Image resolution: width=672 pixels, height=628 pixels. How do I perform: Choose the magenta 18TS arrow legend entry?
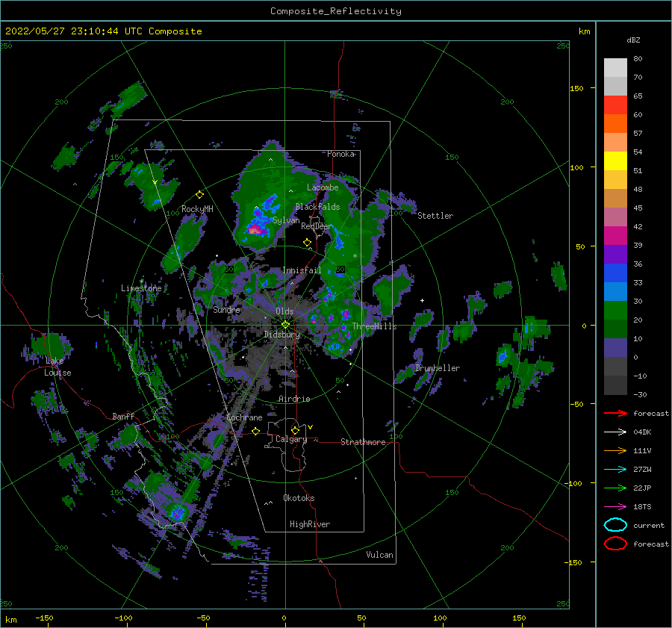tap(615, 507)
